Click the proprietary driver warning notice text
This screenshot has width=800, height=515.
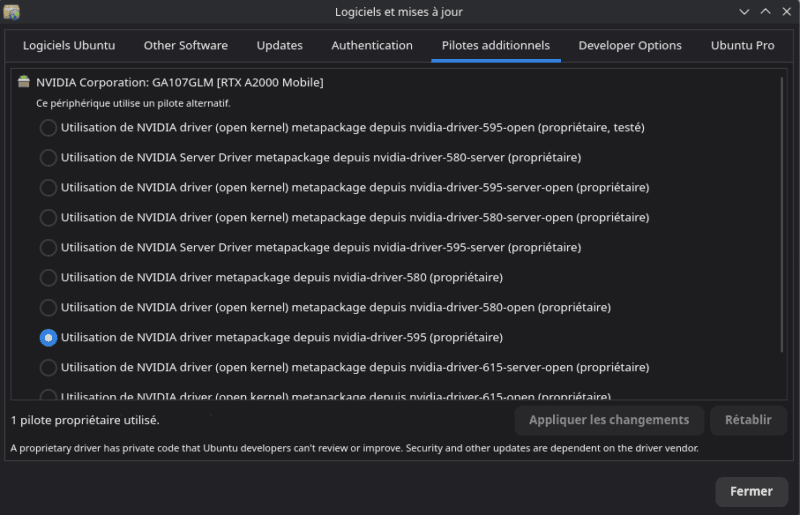coord(355,448)
